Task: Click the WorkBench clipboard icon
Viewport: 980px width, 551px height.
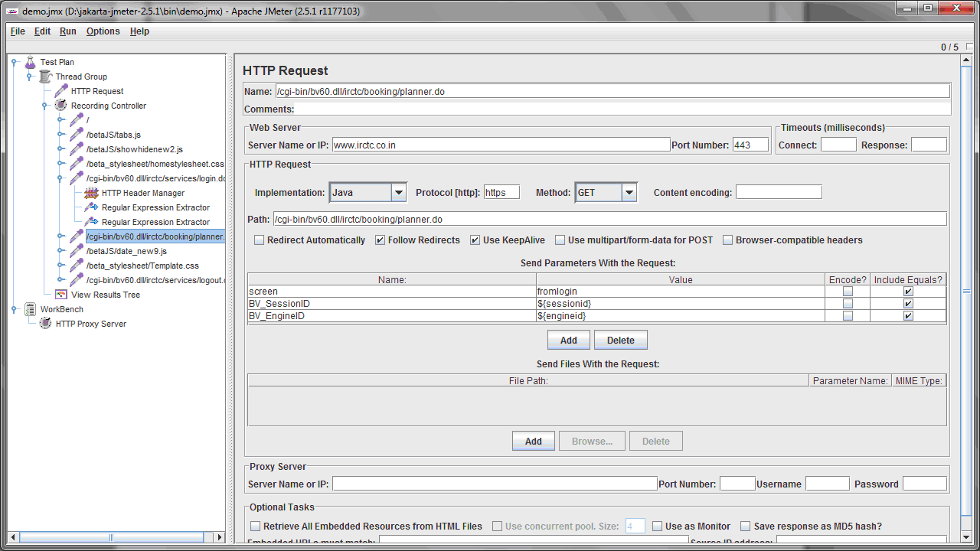Action: click(31, 309)
